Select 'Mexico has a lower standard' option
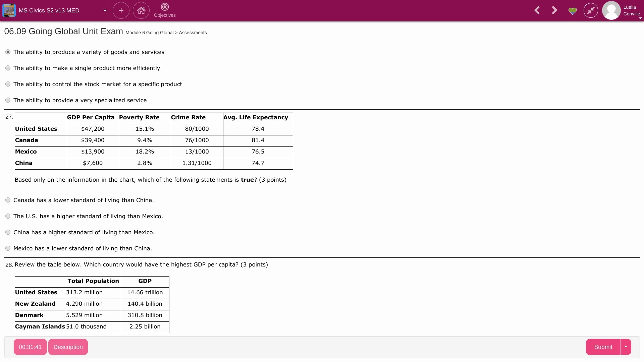The image size is (644, 362). pyautogui.click(x=8, y=248)
